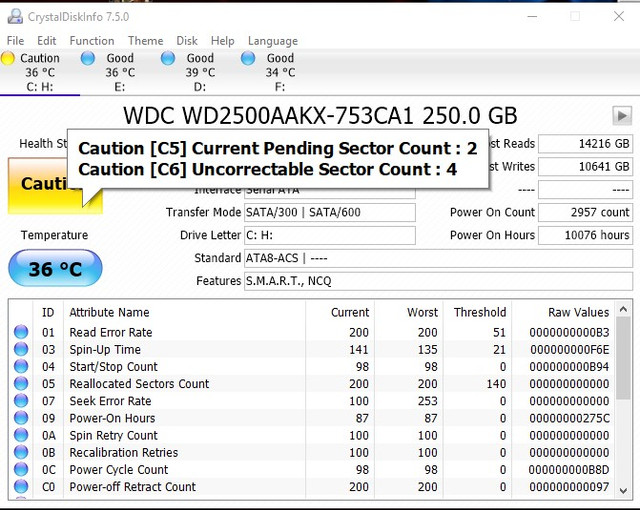The height and width of the screenshot is (510, 640).
Task: Click the blue status orb for disk D:
Action: [168, 58]
